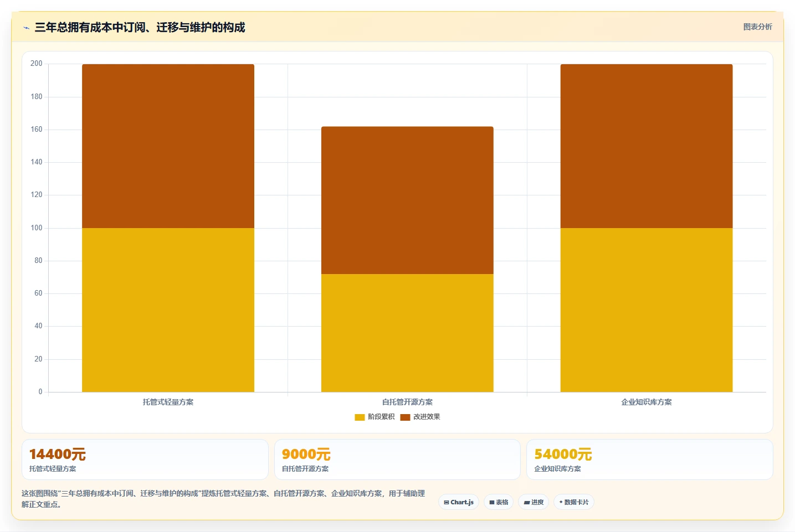Click yellow bar segment of 企业知识库方案
795x532 pixels.
(x=647, y=310)
